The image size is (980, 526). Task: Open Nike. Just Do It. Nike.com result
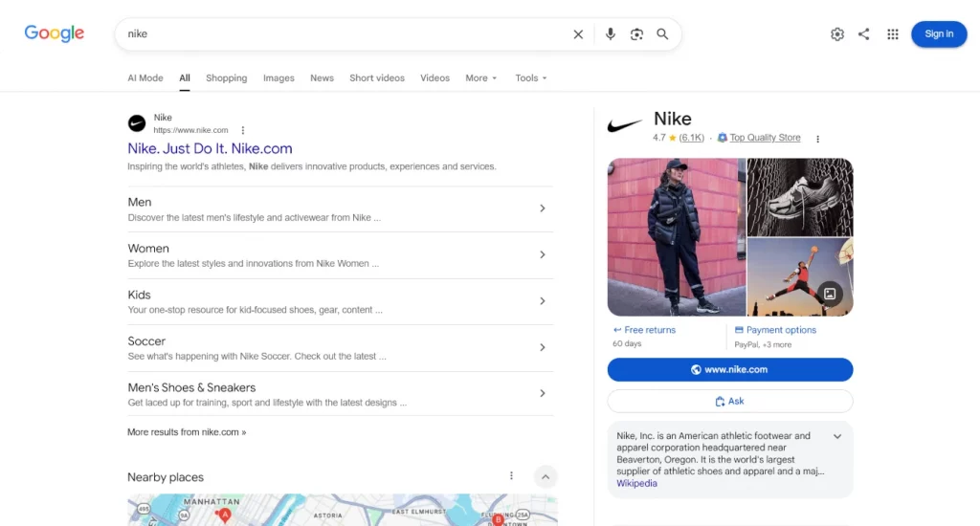210,148
